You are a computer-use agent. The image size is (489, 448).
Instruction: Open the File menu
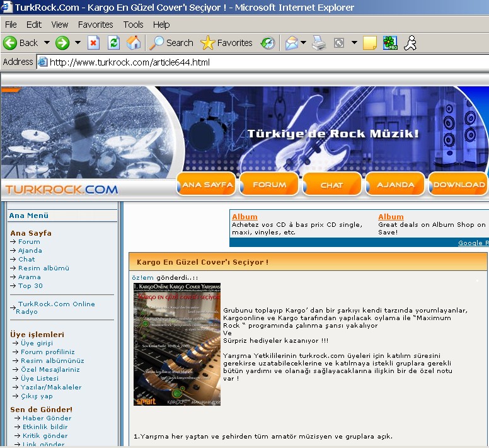pos(11,25)
